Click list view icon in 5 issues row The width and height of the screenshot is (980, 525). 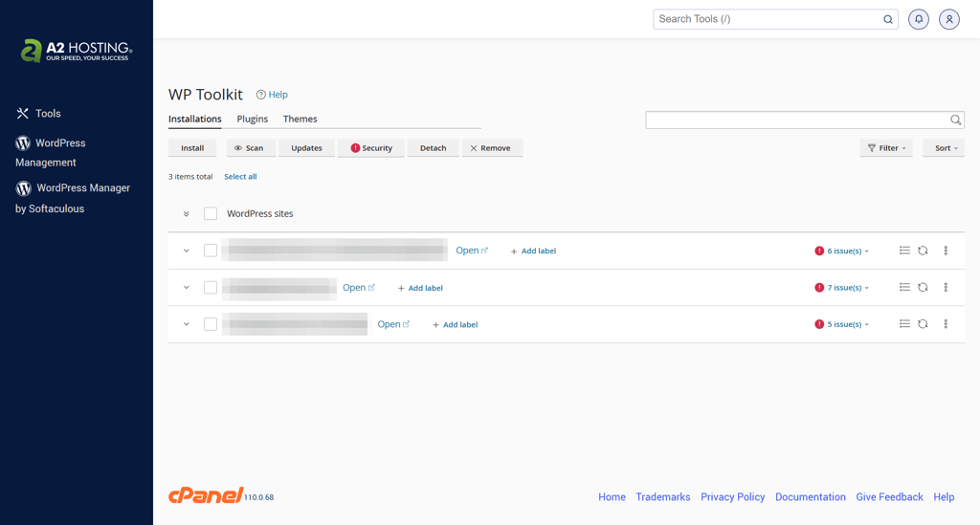click(904, 323)
